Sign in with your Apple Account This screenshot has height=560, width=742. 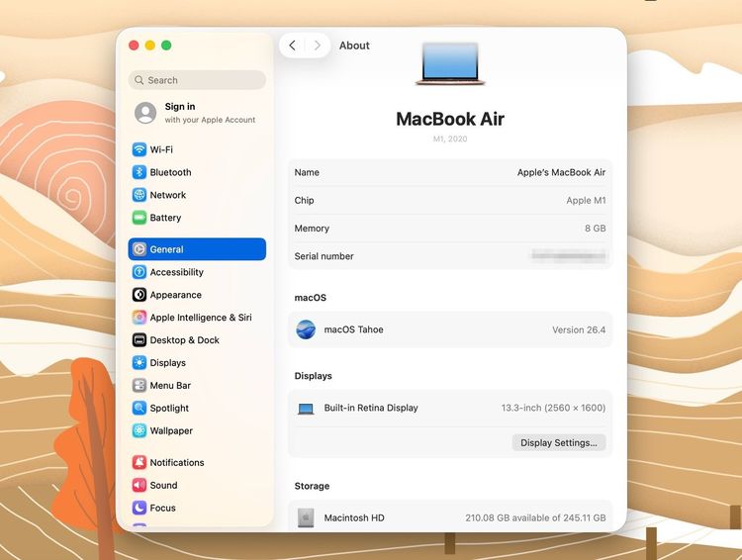tap(197, 113)
